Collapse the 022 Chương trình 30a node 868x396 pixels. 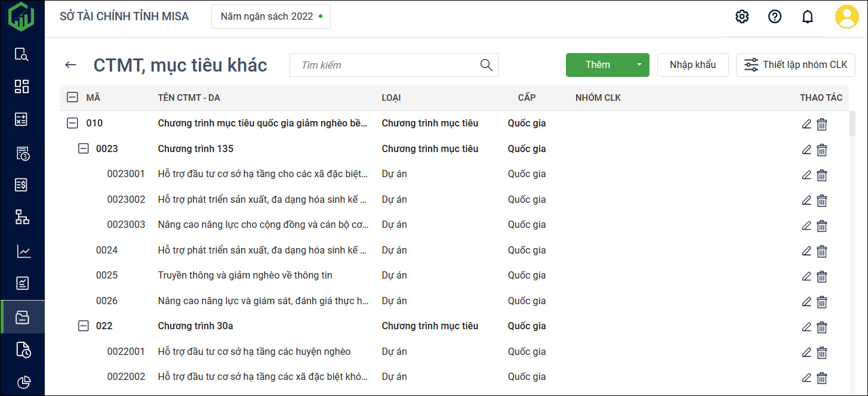(84, 326)
